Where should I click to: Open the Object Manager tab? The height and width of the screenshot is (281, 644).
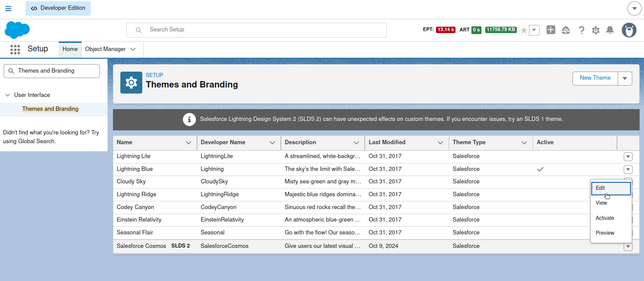(106, 49)
